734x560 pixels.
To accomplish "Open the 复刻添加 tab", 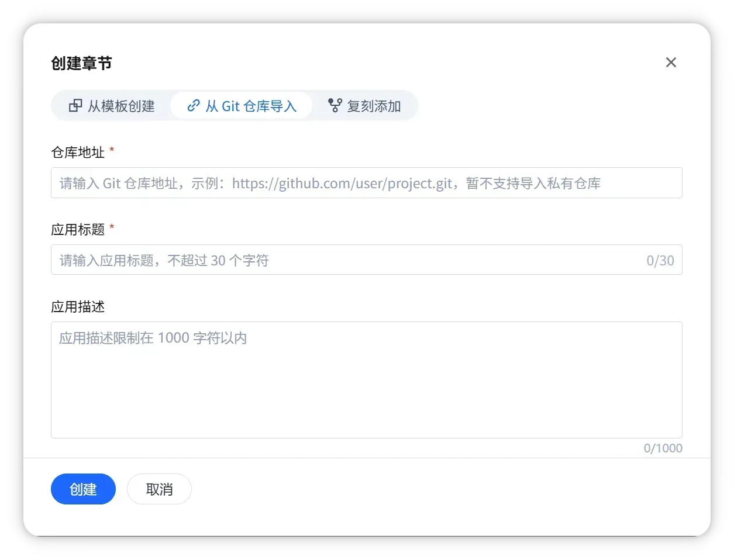I will [x=365, y=106].
